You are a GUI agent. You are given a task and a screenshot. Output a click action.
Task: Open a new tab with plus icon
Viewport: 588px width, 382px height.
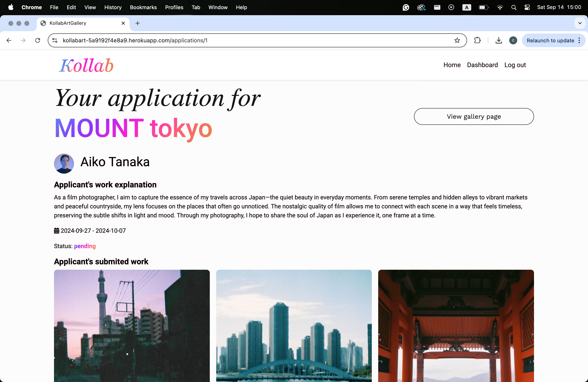[x=138, y=23]
